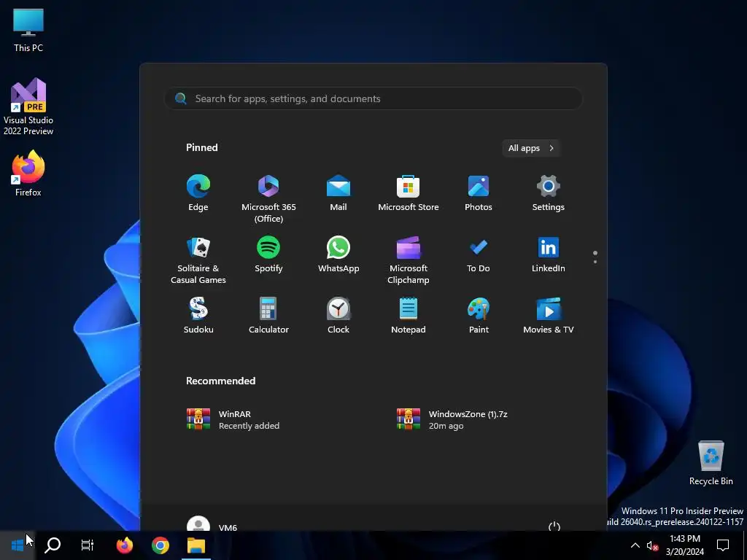Launch Google Chrome from the taskbar
The width and height of the screenshot is (747, 560).
click(160, 545)
